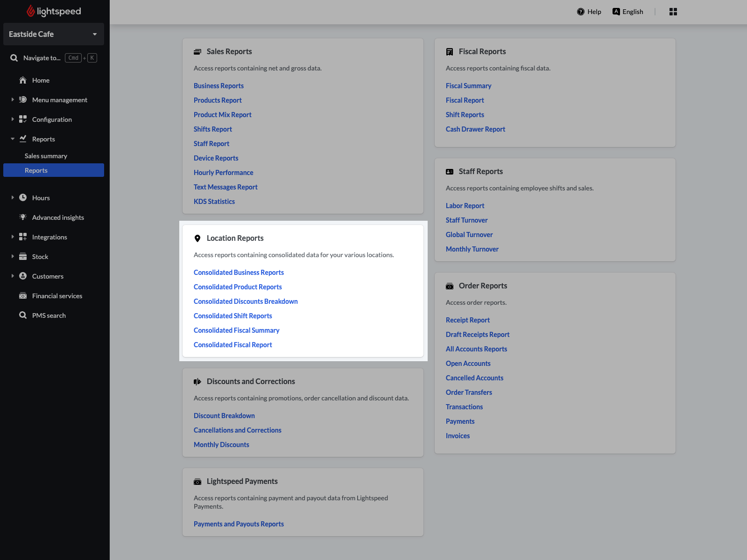Expand the Menu management section

[13, 100]
